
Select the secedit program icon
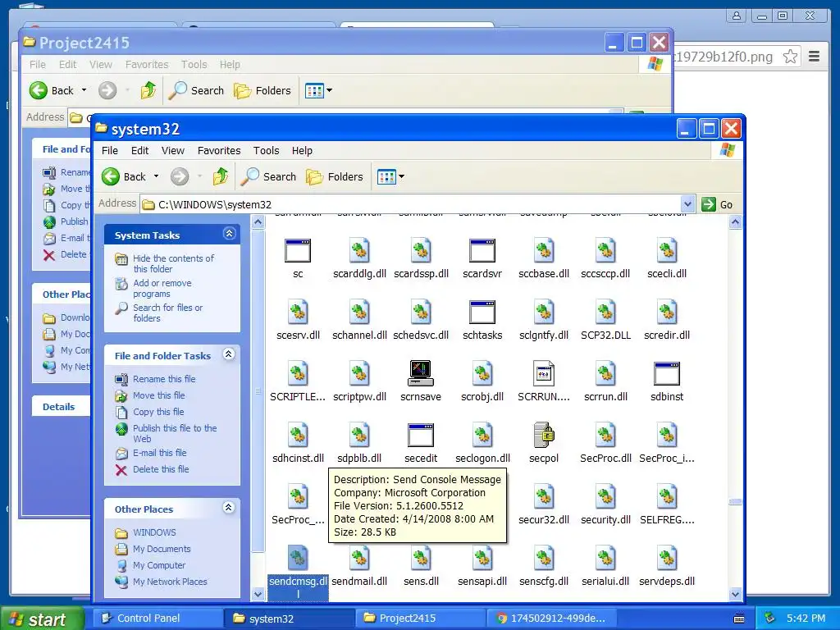(x=421, y=435)
